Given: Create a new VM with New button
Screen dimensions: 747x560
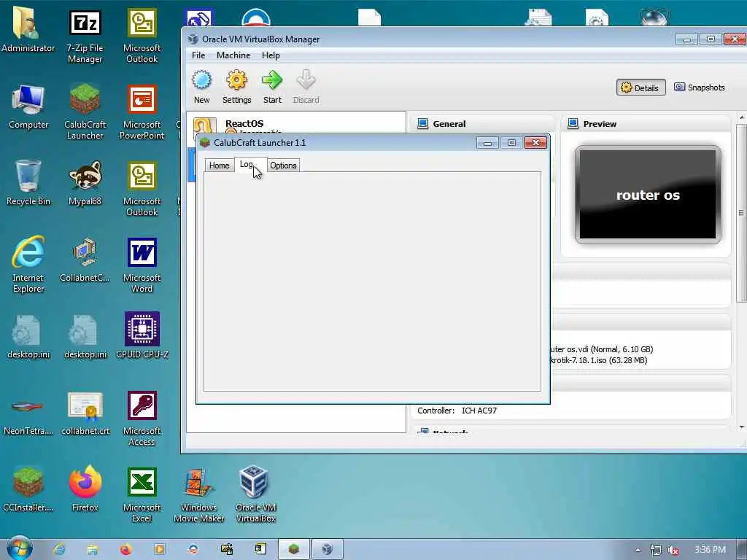Looking at the screenshot, I should (x=201, y=87).
